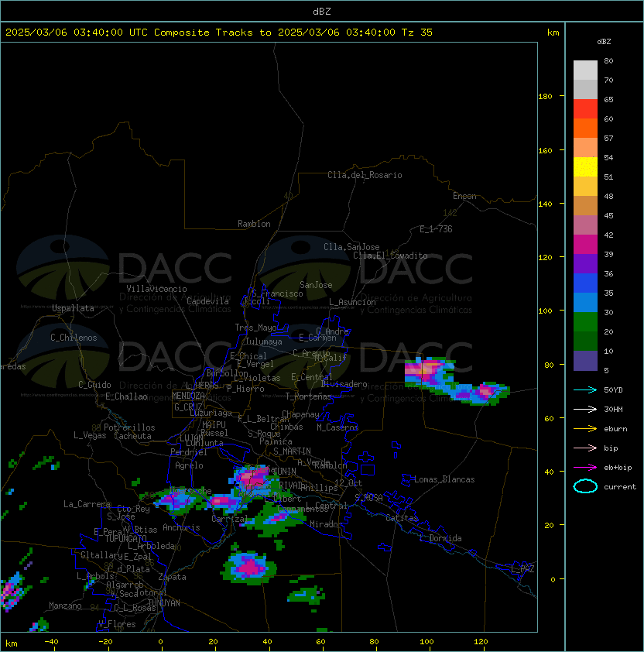
Task: Click the 'MENDOZA' city label on map
Action: [188, 396]
